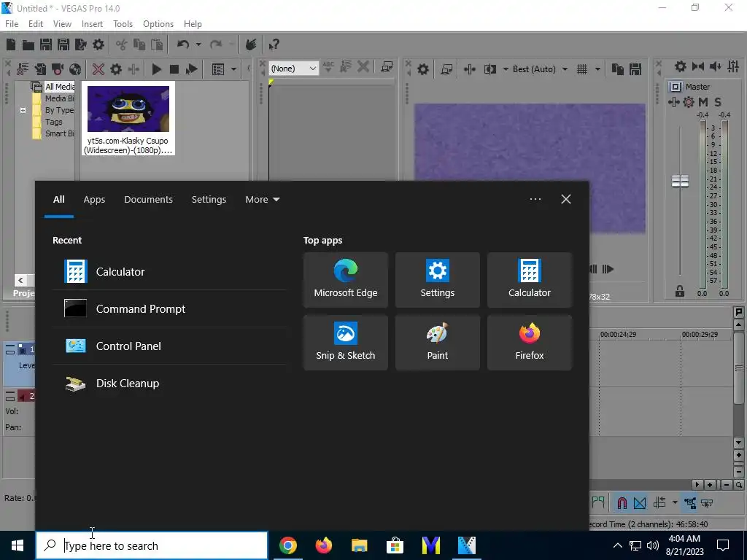Viewport: 747px width, 560px height.
Task: Save preview snapshot to file
Action: coord(635,69)
